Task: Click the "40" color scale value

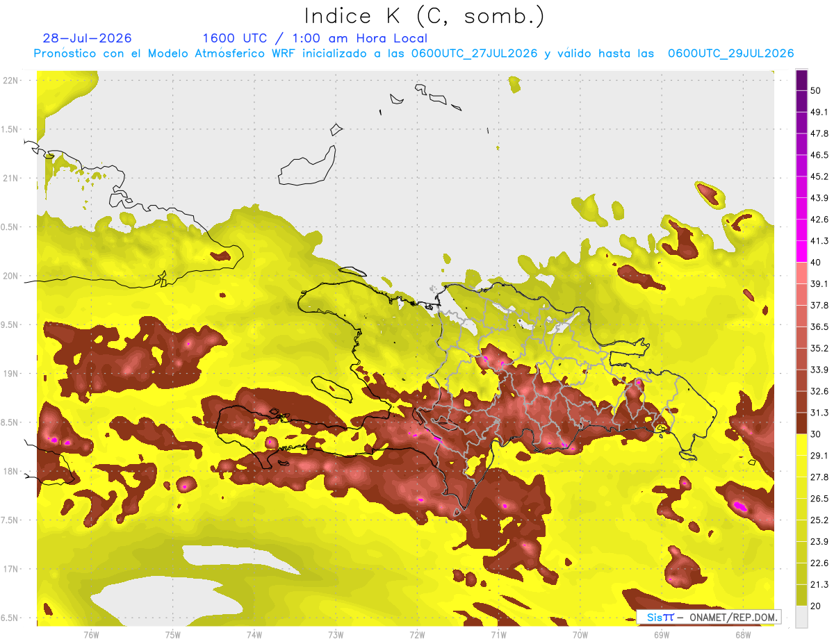Action: click(815, 263)
